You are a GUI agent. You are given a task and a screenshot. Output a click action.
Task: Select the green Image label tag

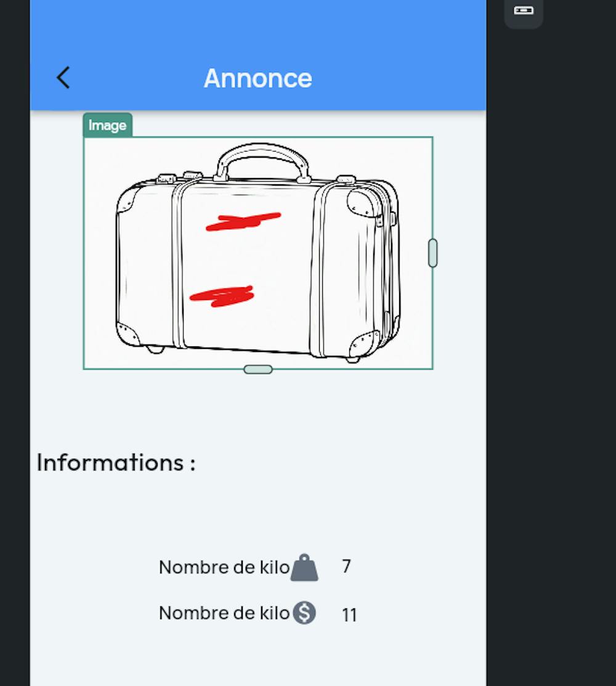coord(108,125)
